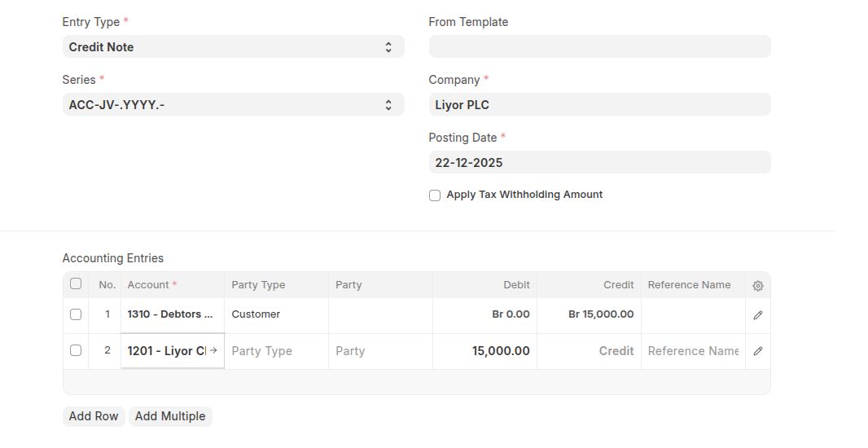This screenshot has width=868, height=448.
Task: Click the Add Row button
Action: click(x=94, y=416)
